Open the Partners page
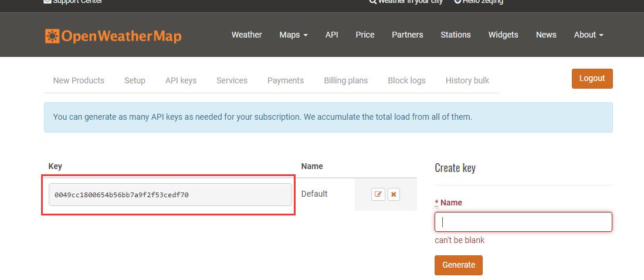This screenshot has height=280, width=644. [x=408, y=35]
